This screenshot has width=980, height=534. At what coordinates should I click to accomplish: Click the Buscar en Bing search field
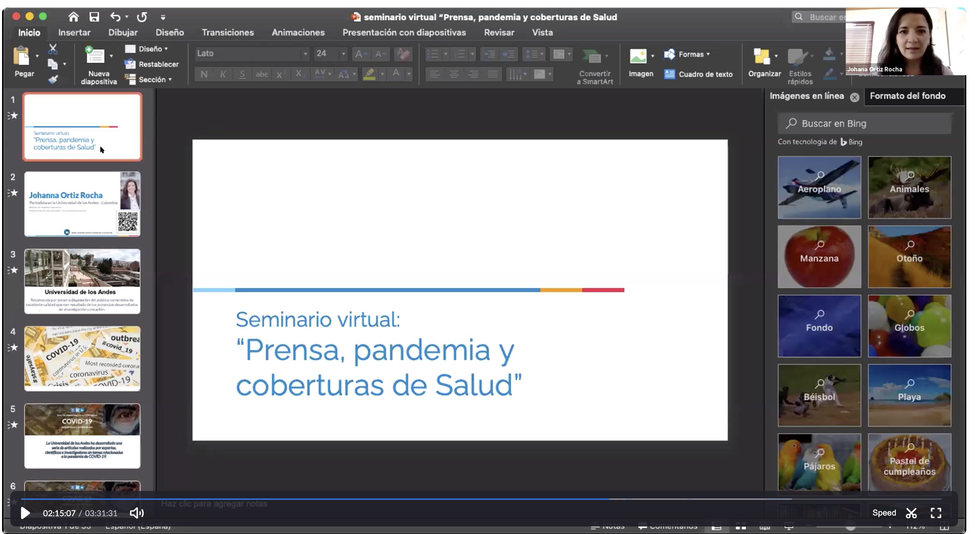tap(864, 123)
